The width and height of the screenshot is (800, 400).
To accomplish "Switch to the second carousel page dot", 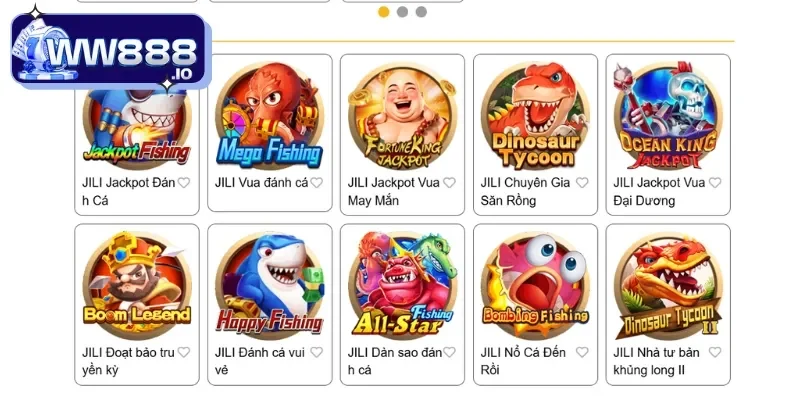I will [403, 12].
